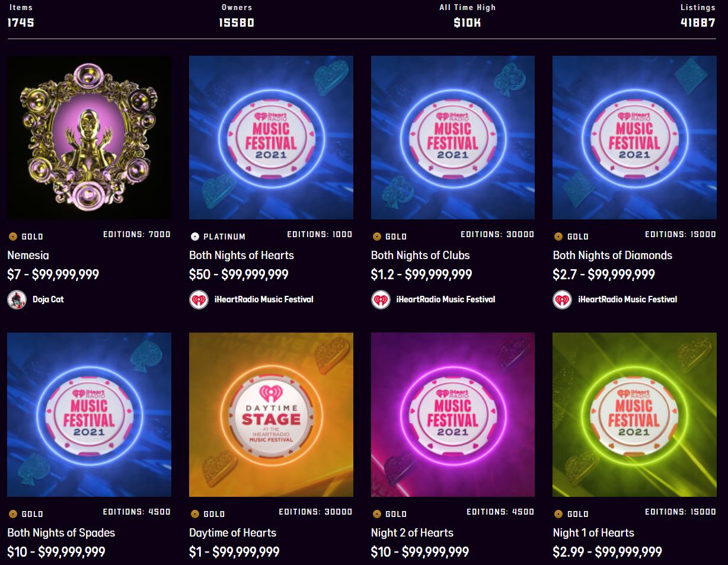Open the Nemesia artwork thumbnail
This screenshot has width=728, height=565.
pyautogui.click(x=89, y=138)
